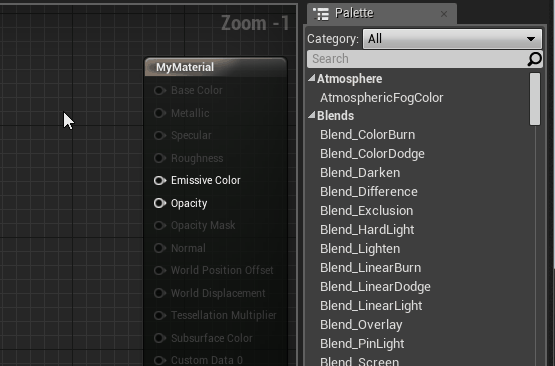Click the Normal input pin
This screenshot has width=555, height=366.
pyautogui.click(x=160, y=248)
